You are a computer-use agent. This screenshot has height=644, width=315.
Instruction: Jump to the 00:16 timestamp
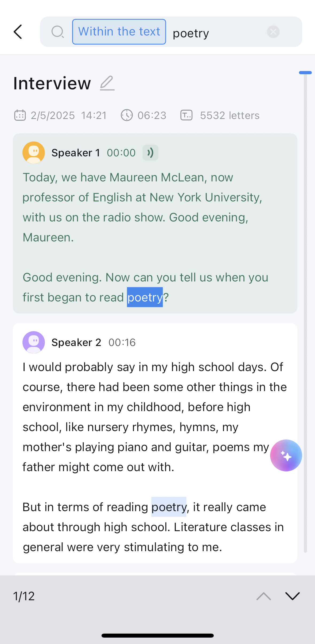(122, 342)
